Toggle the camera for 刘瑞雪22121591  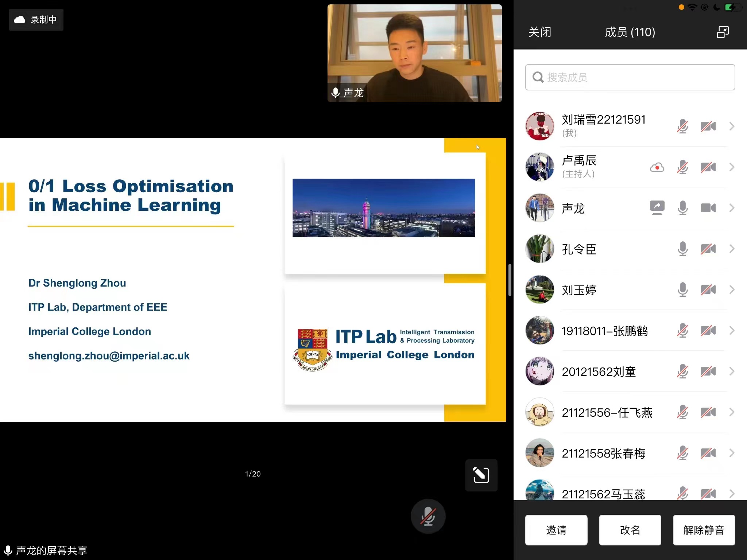(x=708, y=127)
